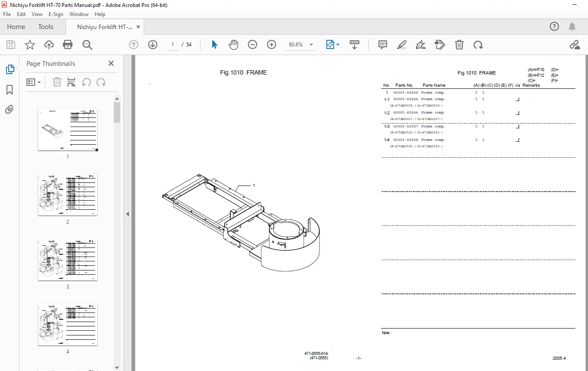588x371 pixels.
Task: Select page 2 thumbnail
Action: point(68,195)
